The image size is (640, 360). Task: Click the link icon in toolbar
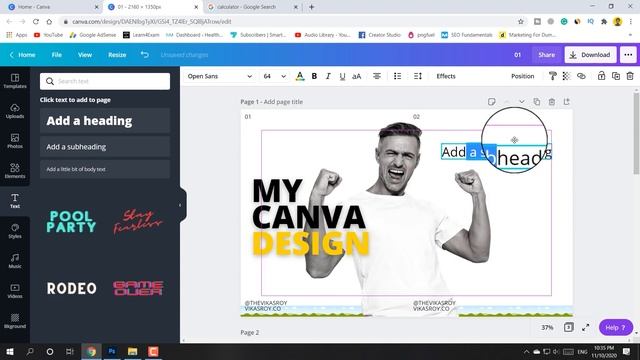coord(581,76)
